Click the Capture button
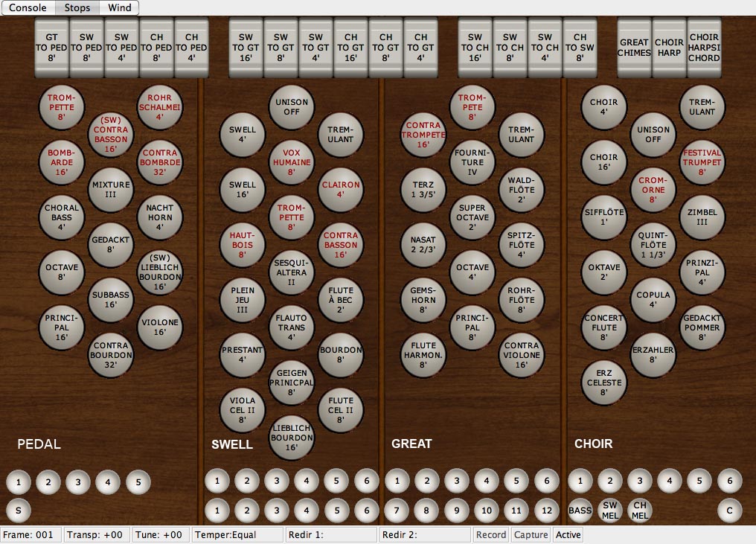The width and height of the screenshot is (756, 544). tap(531, 535)
